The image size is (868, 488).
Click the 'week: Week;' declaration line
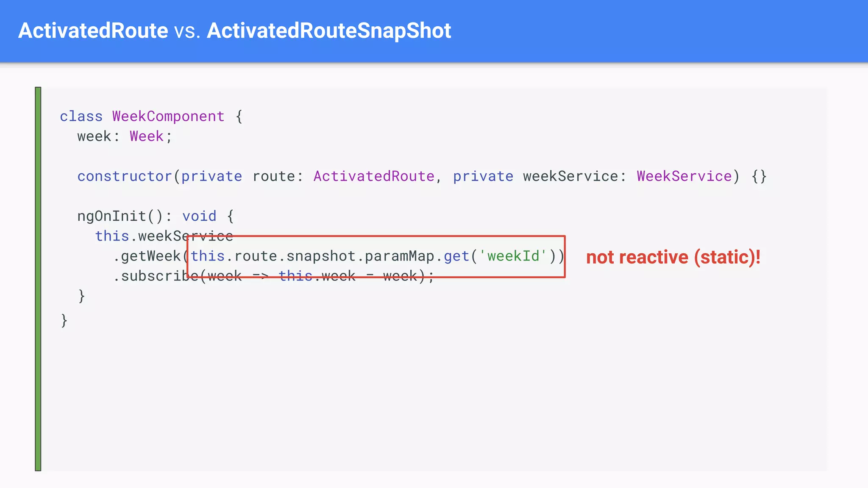(125, 136)
